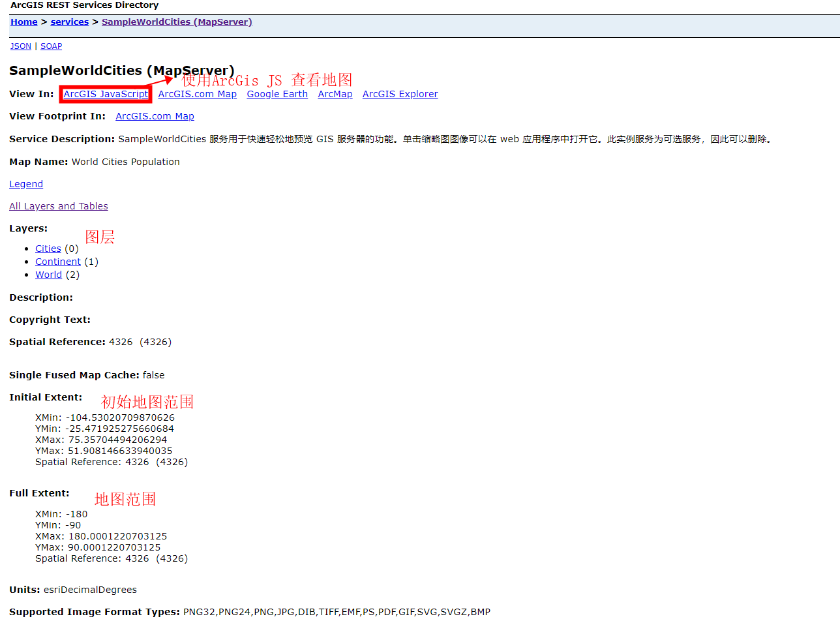Select the SampleWorldCities (MapServer) page heading
The height and width of the screenshot is (621, 840).
pyautogui.click(x=122, y=70)
